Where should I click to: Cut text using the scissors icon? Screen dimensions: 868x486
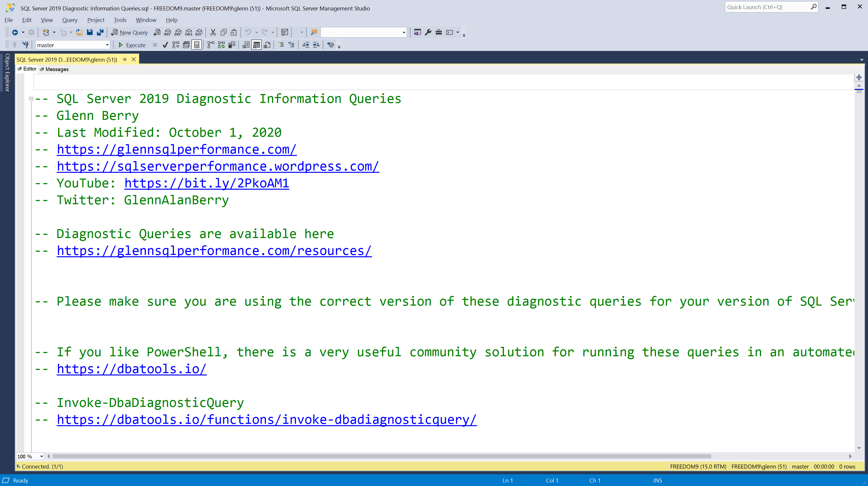(213, 32)
